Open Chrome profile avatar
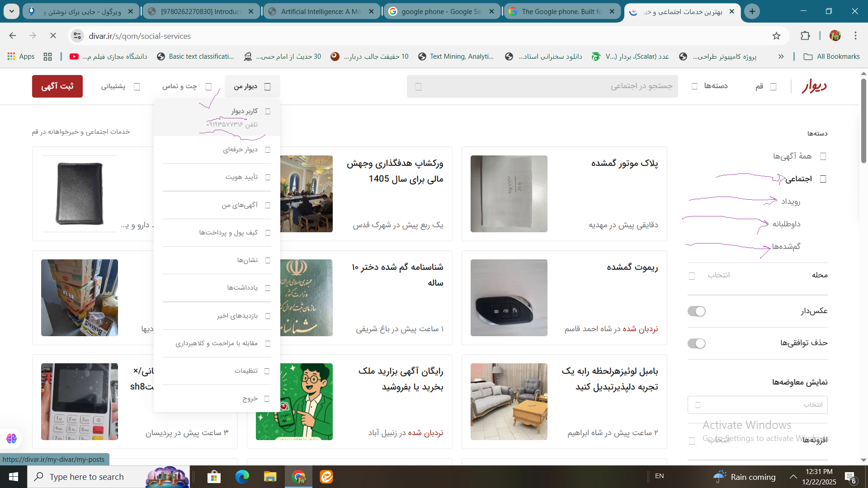This screenshot has width=868, height=488. [x=835, y=36]
